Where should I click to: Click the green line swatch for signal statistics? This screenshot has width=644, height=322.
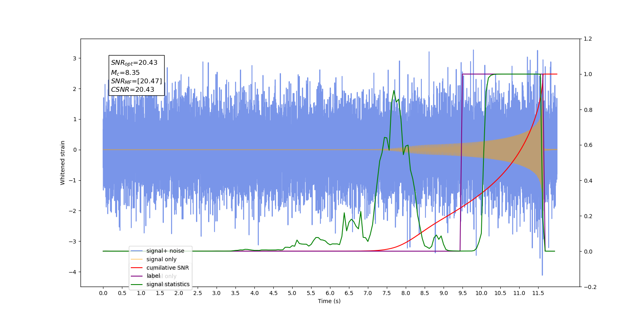point(137,284)
